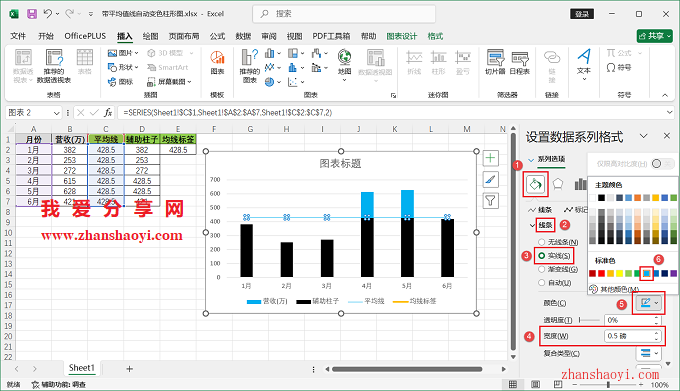The image size is (680, 391).
Task: Switch to the 开始 ribbon tab
Action: (46, 36)
